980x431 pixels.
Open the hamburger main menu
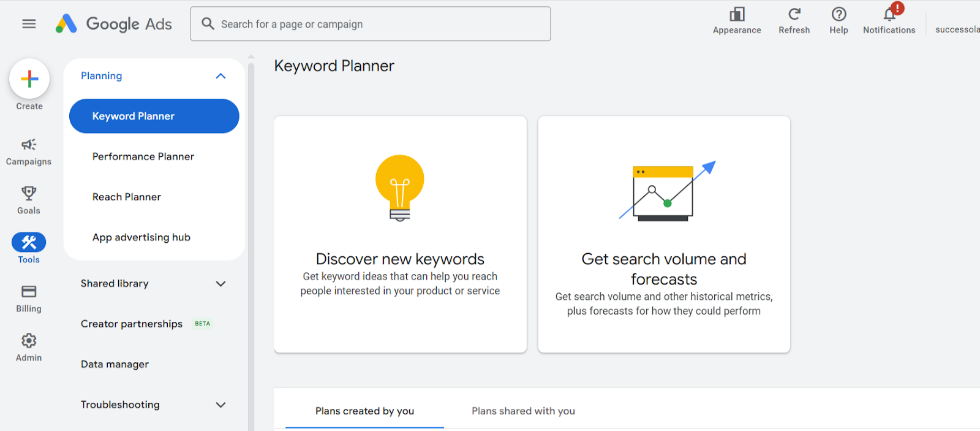point(29,24)
